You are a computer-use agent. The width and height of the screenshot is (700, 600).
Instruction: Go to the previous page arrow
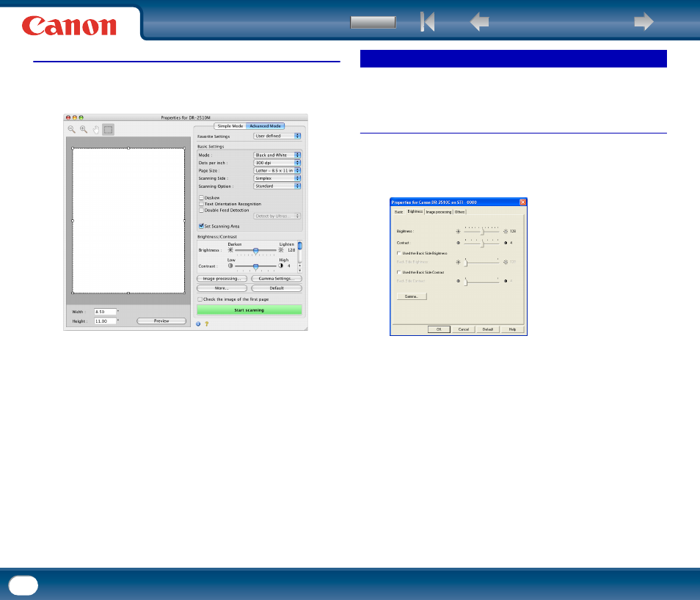(479, 21)
